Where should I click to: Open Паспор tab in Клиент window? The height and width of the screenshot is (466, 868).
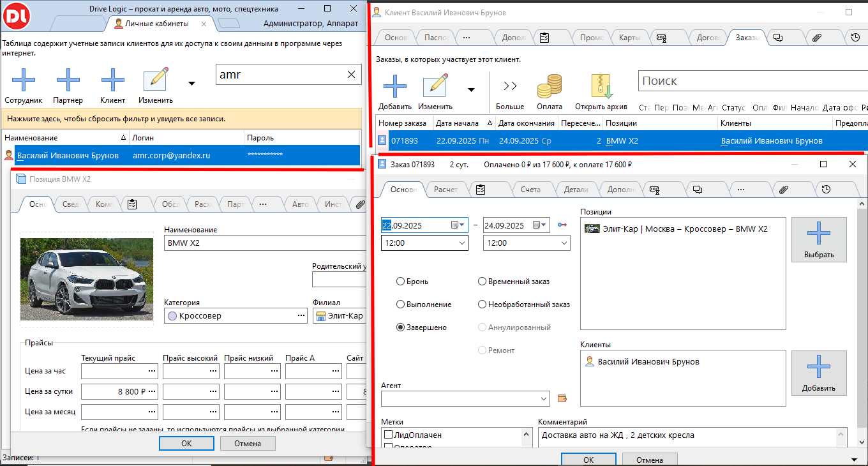click(x=437, y=38)
